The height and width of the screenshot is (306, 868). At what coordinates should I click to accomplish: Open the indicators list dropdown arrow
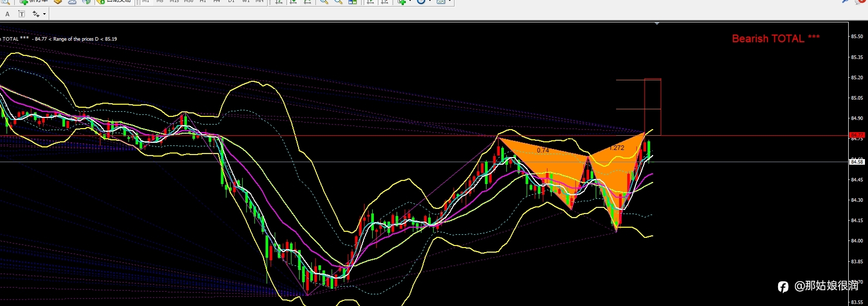click(410, 2)
